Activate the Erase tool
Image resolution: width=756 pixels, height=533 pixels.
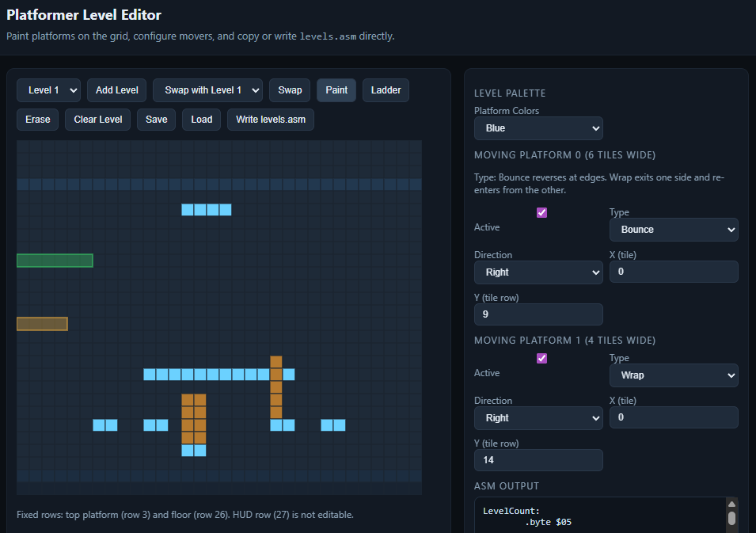click(37, 119)
